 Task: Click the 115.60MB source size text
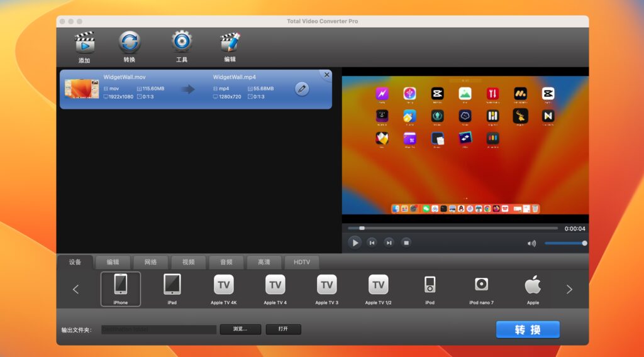click(153, 89)
